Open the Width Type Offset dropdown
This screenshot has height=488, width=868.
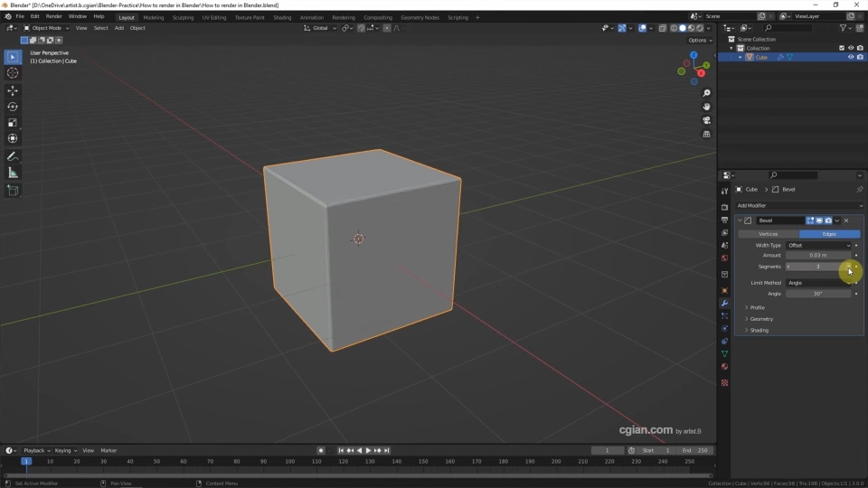click(818, 245)
